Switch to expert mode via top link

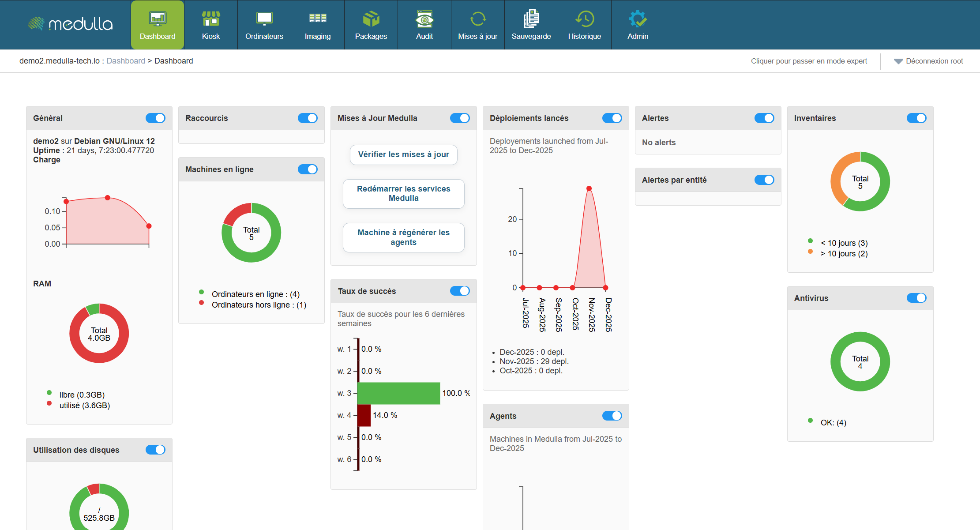(x=809, y=61)
